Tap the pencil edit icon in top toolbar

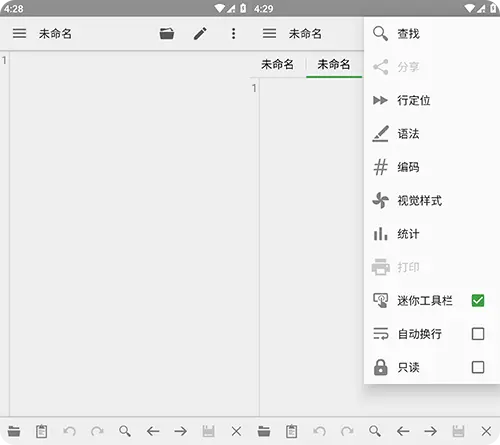point(200,33)
